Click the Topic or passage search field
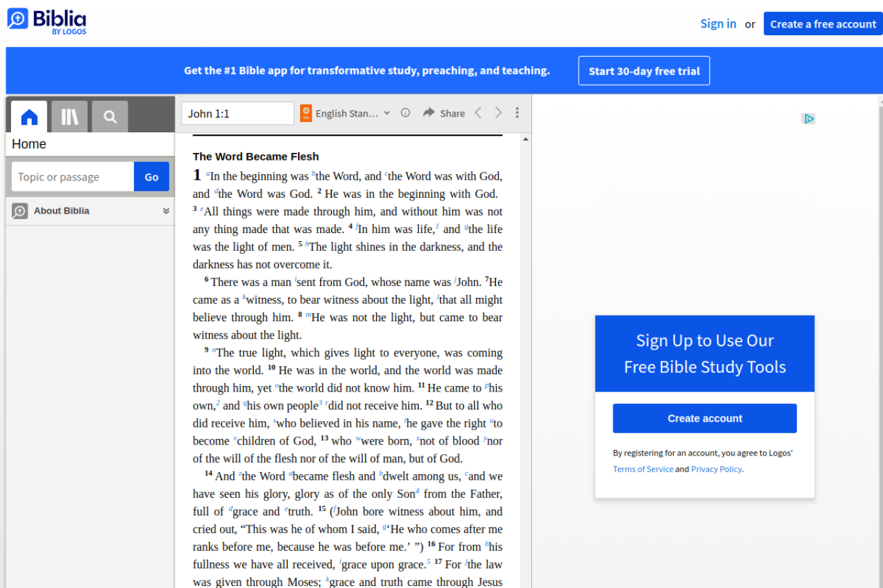 click(x=72, y=177)
